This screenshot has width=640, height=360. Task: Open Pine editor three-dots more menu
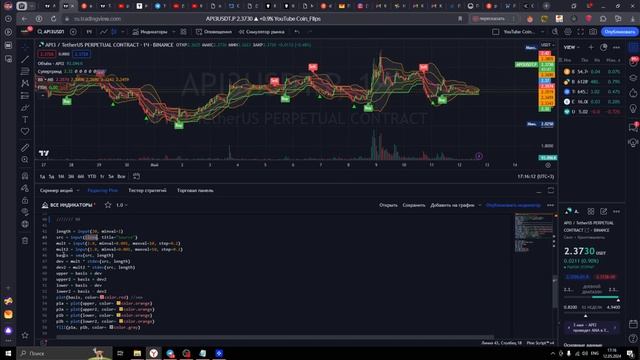click(551, 205)
